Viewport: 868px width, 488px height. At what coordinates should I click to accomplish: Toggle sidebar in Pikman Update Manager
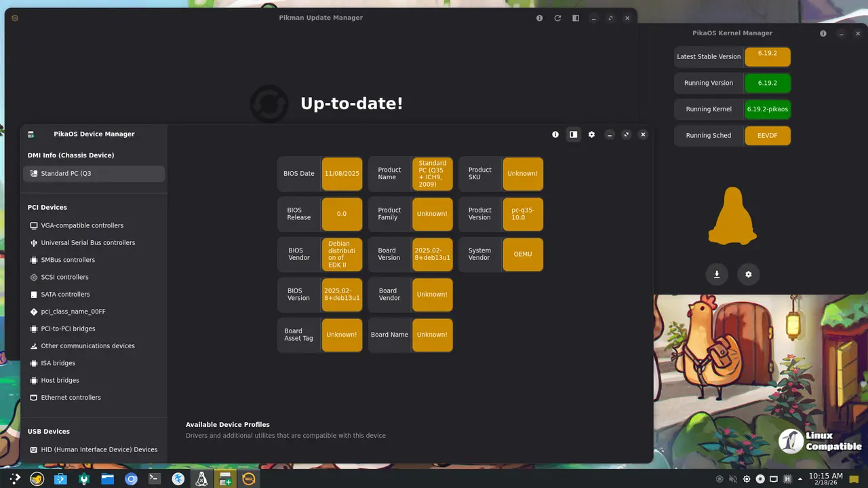(576, 18)
